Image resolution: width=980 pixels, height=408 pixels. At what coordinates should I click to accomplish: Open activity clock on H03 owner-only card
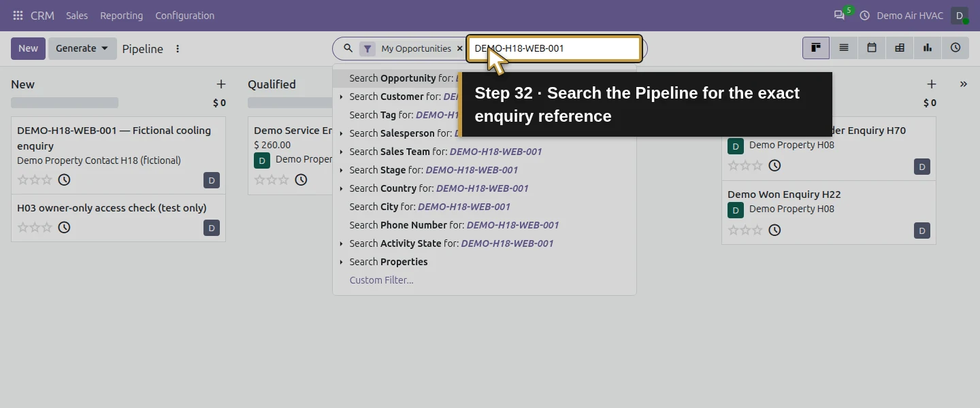tap(64, 227)
